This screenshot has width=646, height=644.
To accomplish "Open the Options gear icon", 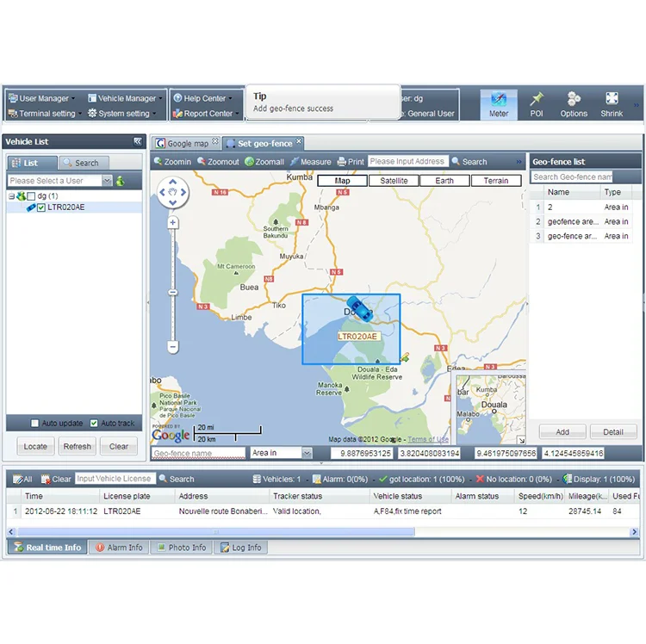I will click(574, 99).
